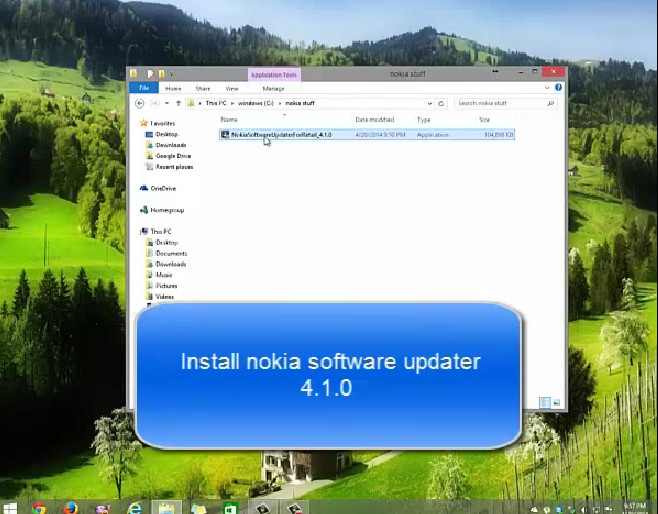The image size is (658, 514).
Task: Open Recent places in navigation pane
Action: pyautogui.click(x=169, y=167)
